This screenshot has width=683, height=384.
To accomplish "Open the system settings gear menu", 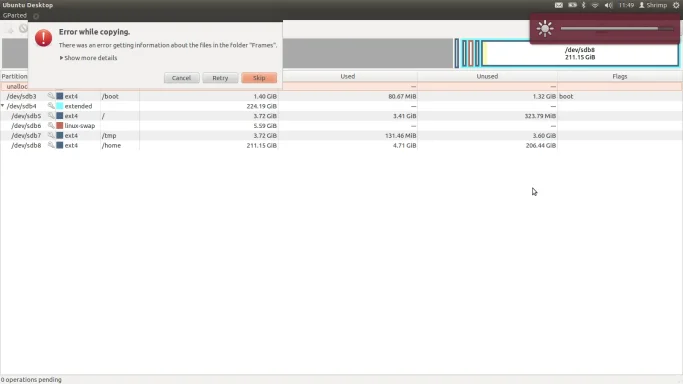I will (x=676, y=5).
